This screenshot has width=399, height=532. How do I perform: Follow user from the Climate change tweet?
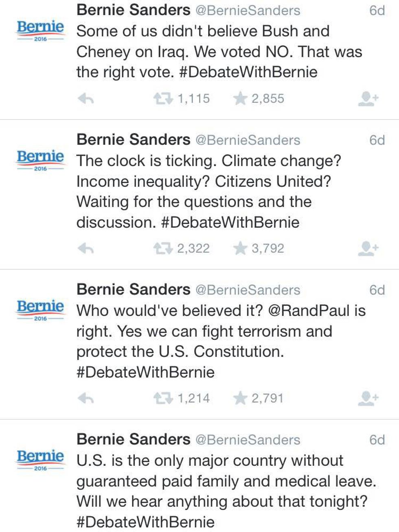coord(368,249)
